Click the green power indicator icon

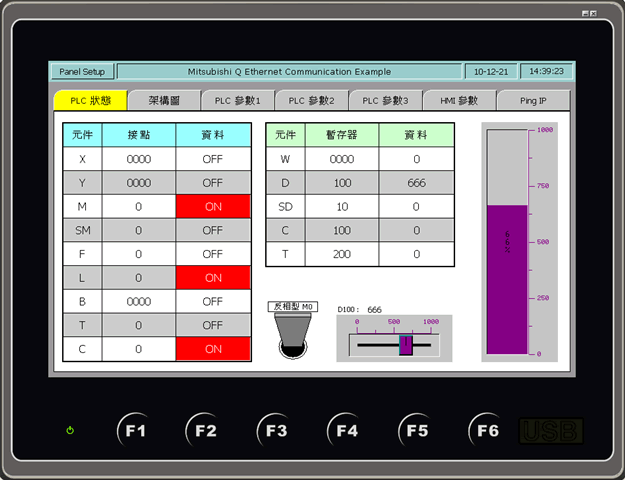[70, 431]
